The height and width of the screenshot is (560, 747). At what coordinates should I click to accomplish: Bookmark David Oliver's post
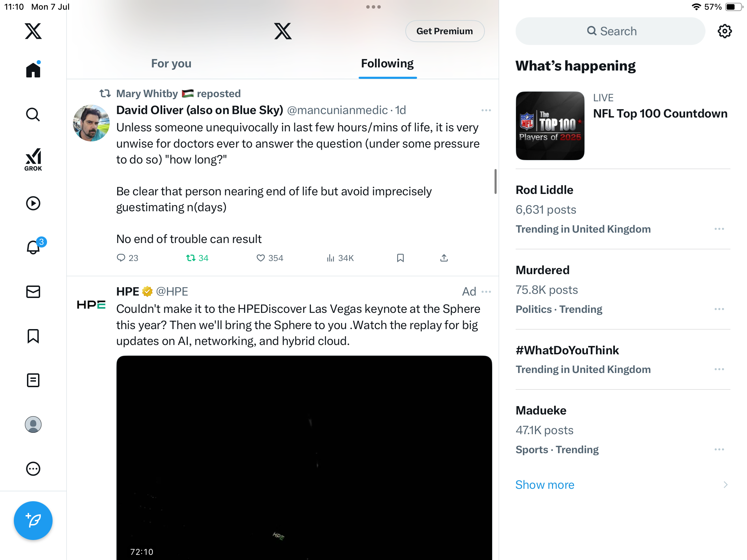[400, 258]
